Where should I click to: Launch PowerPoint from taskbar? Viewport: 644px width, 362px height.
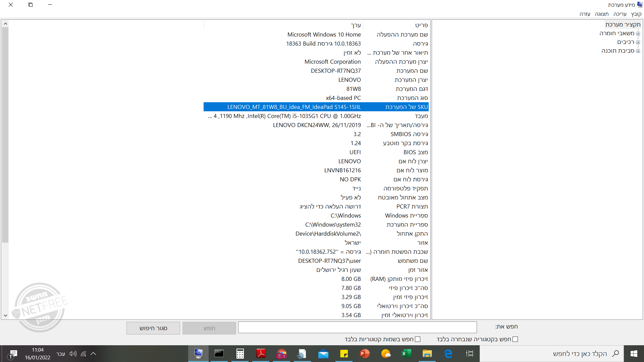[365, 354]
